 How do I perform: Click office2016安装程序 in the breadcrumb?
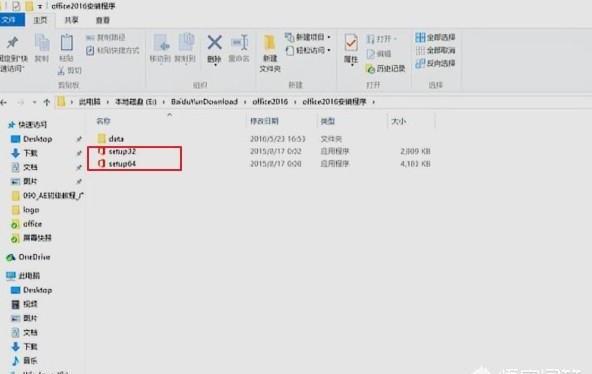pyautogui.click(x=334, y=102)
